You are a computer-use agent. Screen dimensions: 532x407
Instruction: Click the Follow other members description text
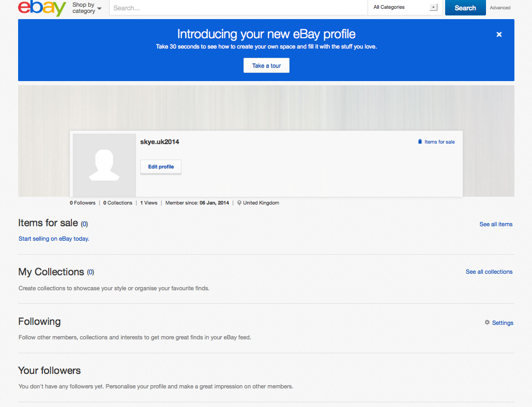tap(135, 337)
